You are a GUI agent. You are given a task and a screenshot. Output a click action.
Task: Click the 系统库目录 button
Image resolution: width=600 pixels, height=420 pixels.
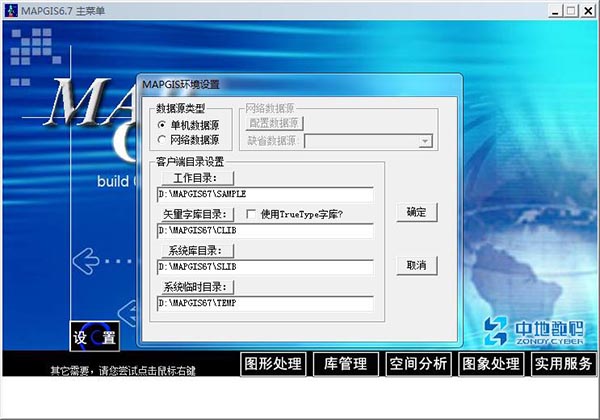pyautogui.click(x=197, y=251)
